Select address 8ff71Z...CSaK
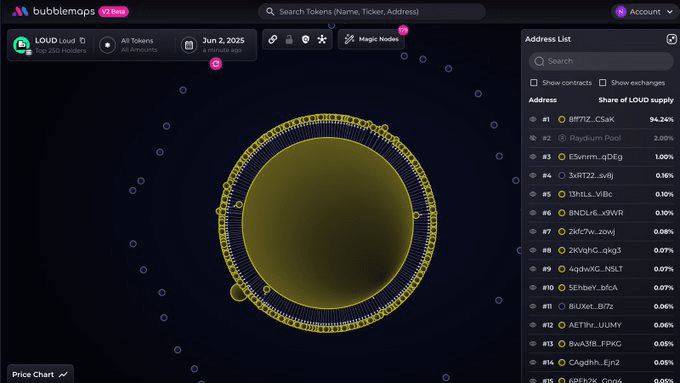This screenshot has width=680, height=383. click(591, 119)
